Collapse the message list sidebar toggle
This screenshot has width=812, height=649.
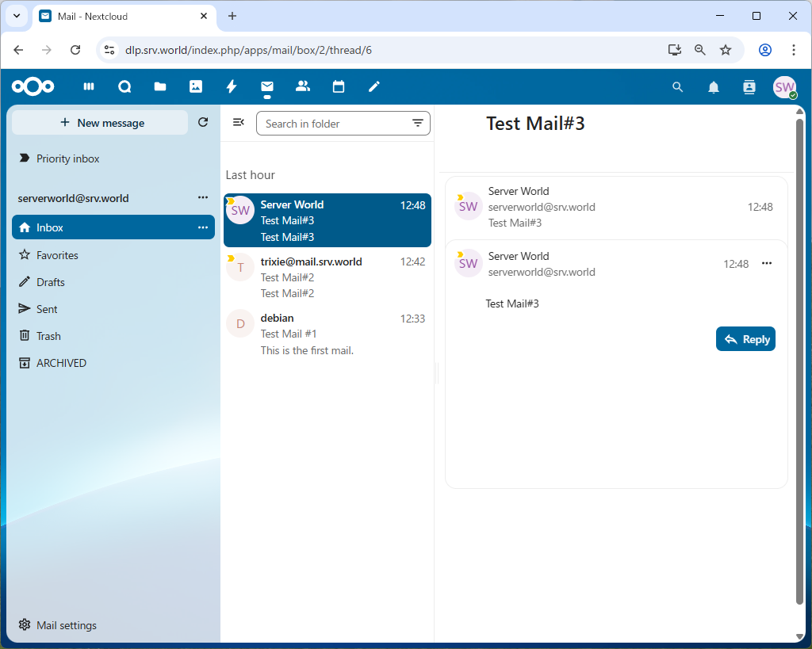pos(238,123)
